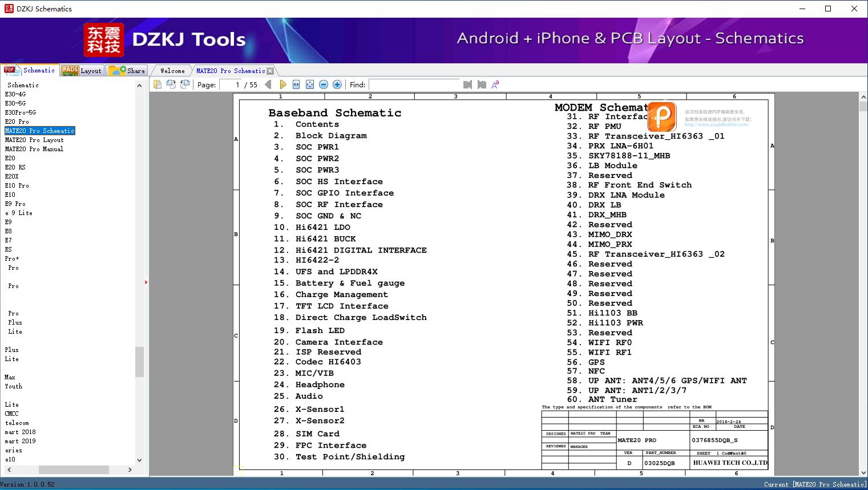868x490 pixels.
Task: Click sidebar horizontal scroll right arrow
Action: point(130,469)
